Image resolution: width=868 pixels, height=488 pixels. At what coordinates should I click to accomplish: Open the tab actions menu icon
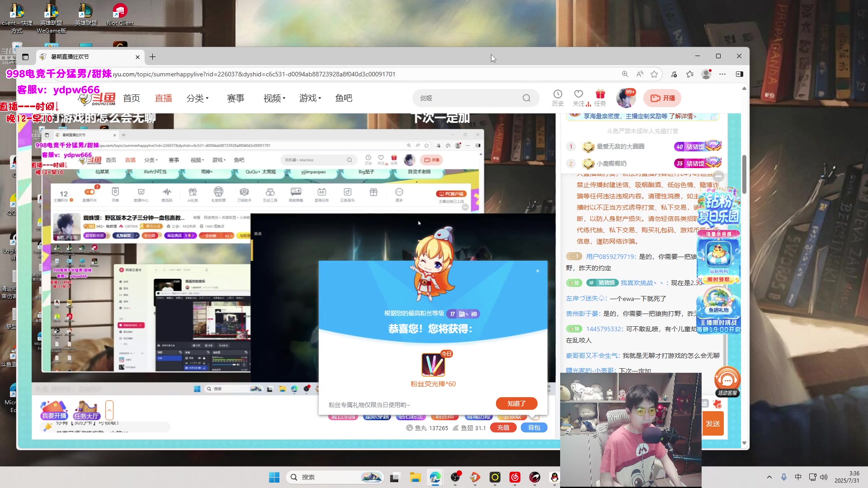click(x=25, y=57)
